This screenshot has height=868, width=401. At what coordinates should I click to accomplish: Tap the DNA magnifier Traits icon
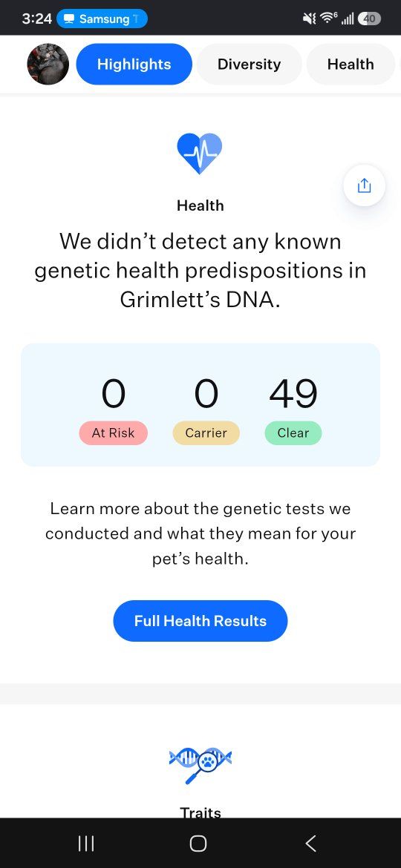click(x=200, y=764)
